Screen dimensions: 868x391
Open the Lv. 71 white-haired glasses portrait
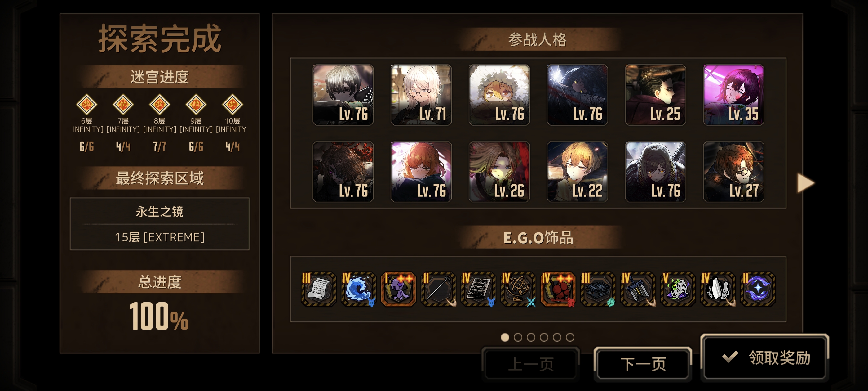pos(421,95)
